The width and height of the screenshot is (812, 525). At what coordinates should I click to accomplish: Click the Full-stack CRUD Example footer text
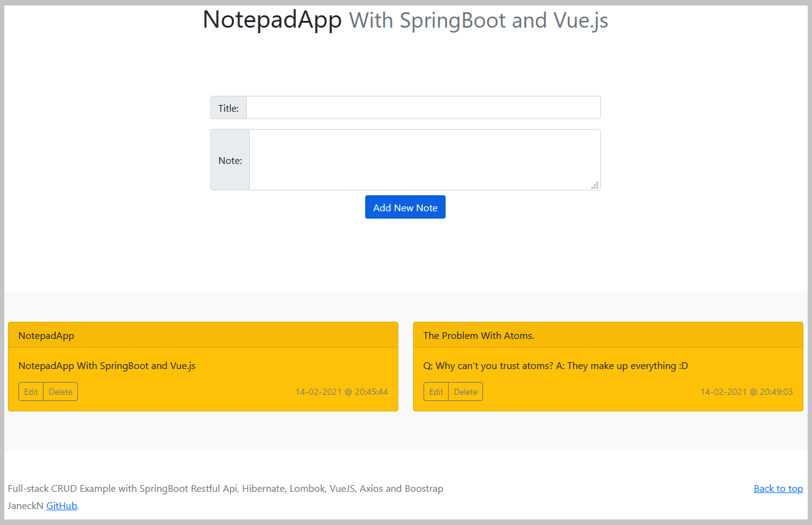tap(225, 489)
